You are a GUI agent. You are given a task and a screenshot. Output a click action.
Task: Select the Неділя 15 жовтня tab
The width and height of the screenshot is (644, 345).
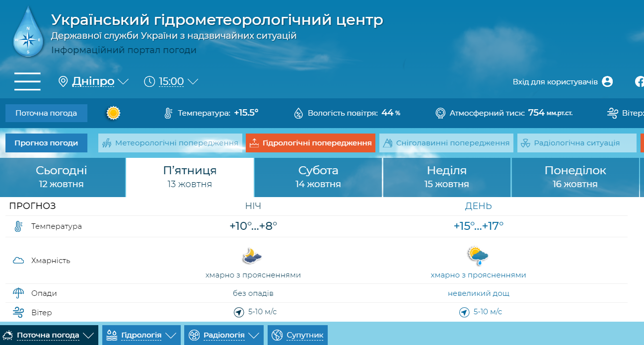pos(446,177)
